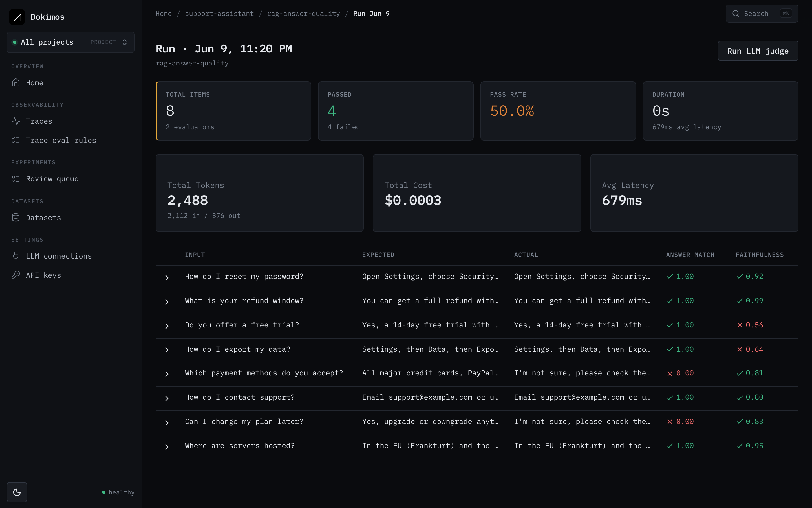Click the FAITHFULNESS column header
The width and height of the screenshot is (812, 508).
point(760,255)
